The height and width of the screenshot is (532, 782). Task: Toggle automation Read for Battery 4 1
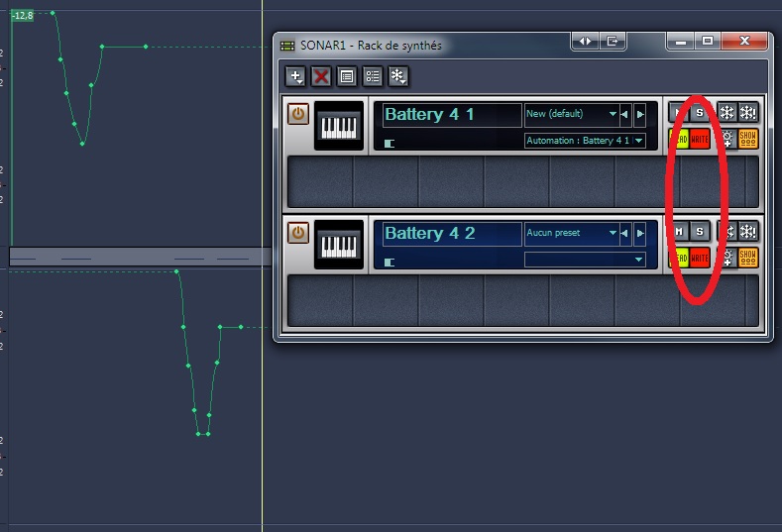click(679, 139)
